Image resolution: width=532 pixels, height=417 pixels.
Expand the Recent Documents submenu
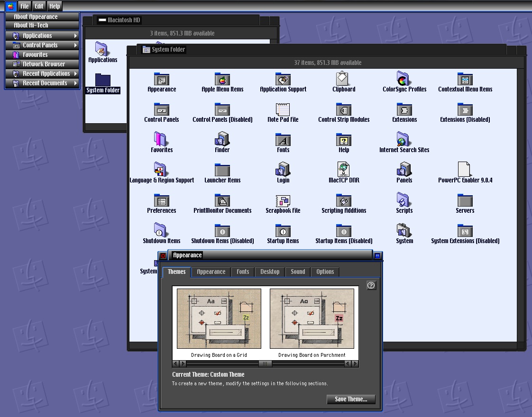tap(42, 83)
